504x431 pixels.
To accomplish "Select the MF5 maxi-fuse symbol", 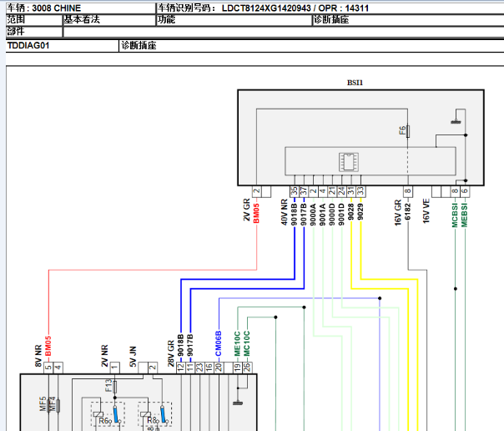I will [49, 405].
